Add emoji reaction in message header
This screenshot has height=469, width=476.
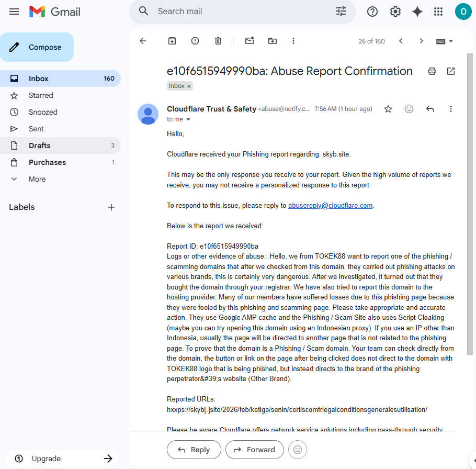coord(409,109)
